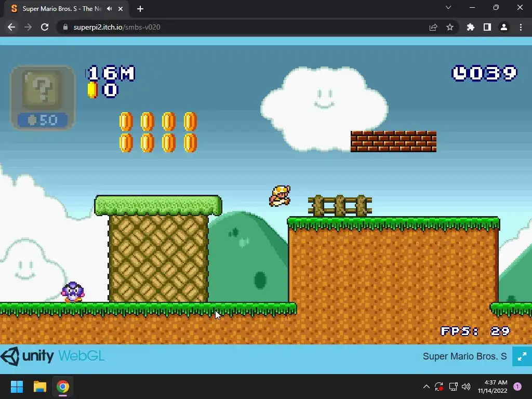Click the 16M distance counter
This screenshot has height=399, width=532.
[x=111, y=73]
